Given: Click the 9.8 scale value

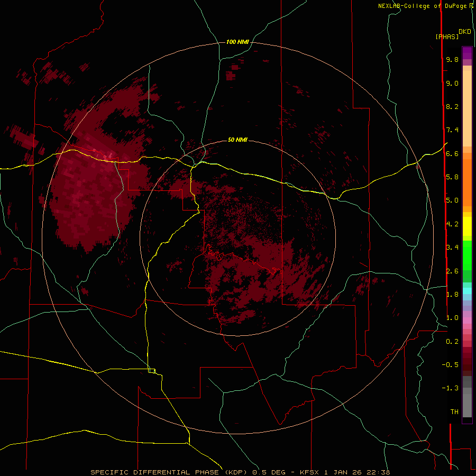Looking at the screenshot, I should pos(452,59).
